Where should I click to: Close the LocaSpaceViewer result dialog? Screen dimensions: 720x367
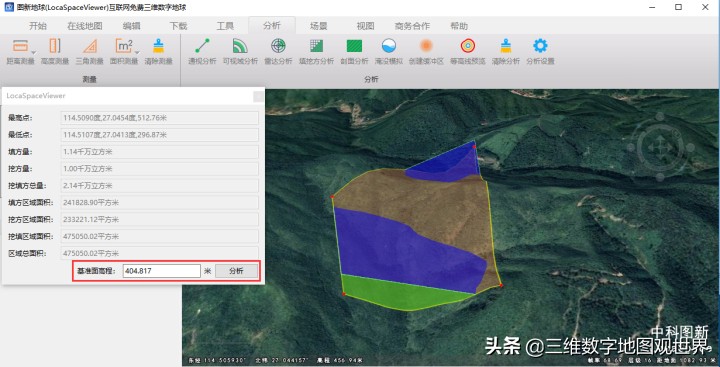click(259, 96)
